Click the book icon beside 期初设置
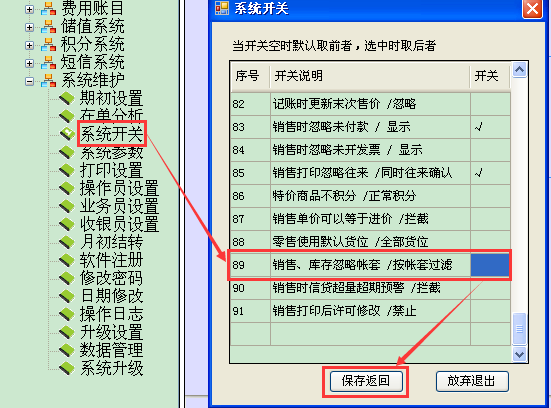 coord(66,98)
